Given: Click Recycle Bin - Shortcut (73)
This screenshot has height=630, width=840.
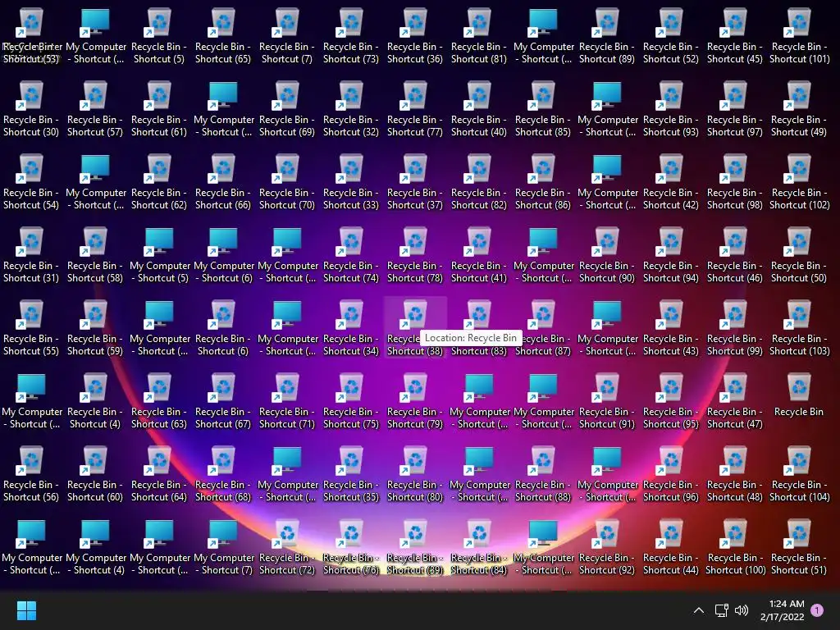Looking at the screenshot, I should point(351,36).
